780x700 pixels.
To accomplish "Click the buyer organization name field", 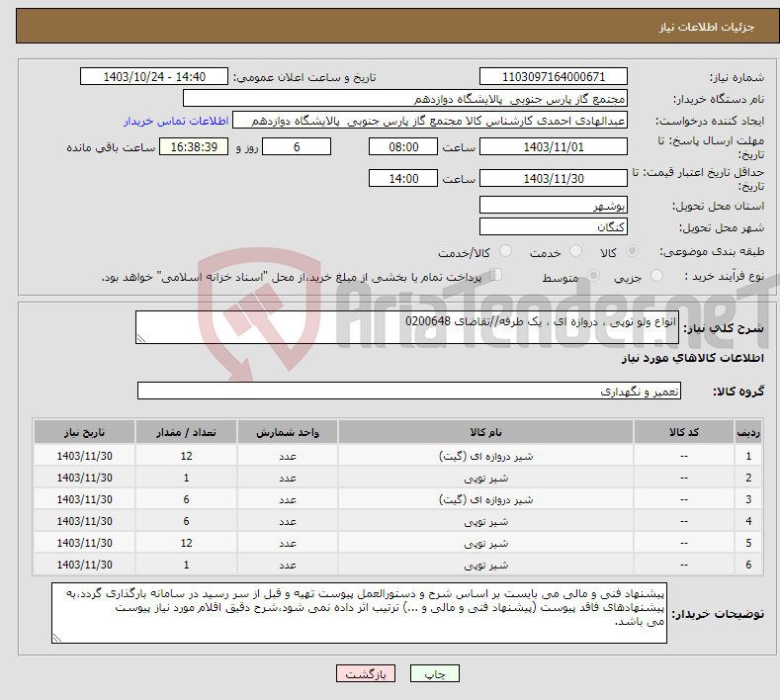I will pyautogui.click(x=405, y=99).
